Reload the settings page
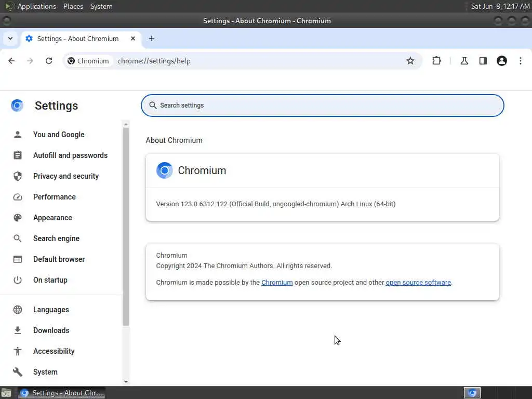 (x=49, y=61)
